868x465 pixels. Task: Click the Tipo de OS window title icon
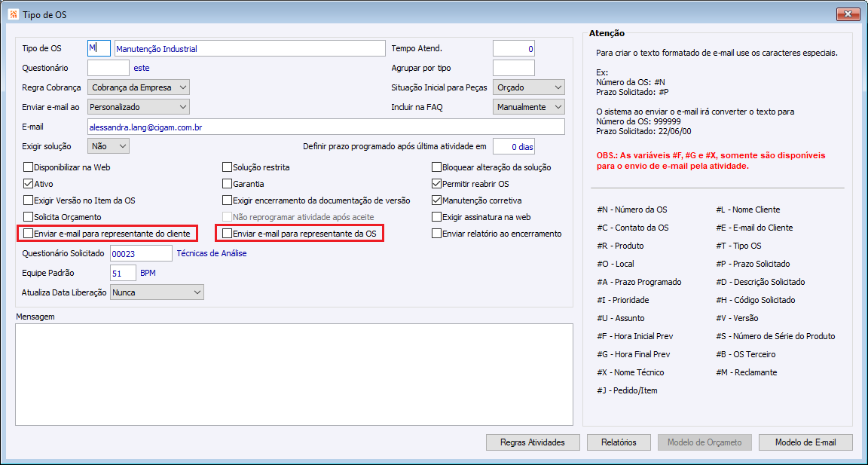pos(14,14)
